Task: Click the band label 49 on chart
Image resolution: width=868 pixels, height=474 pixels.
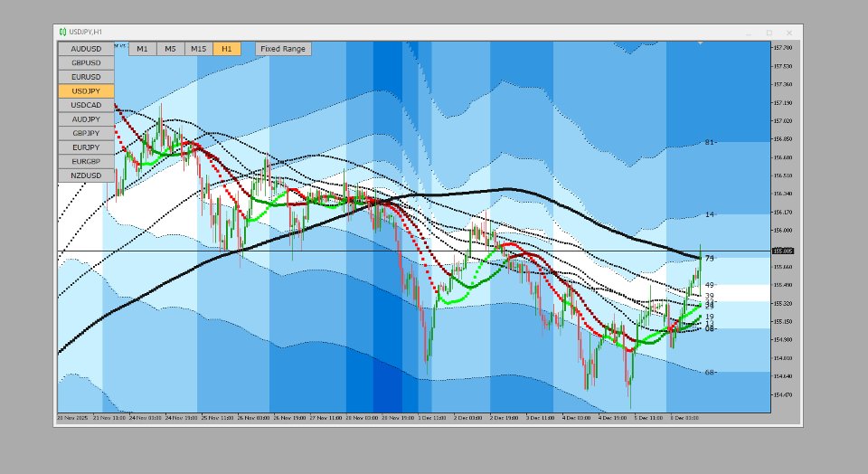Action: (x=710, y=285)
